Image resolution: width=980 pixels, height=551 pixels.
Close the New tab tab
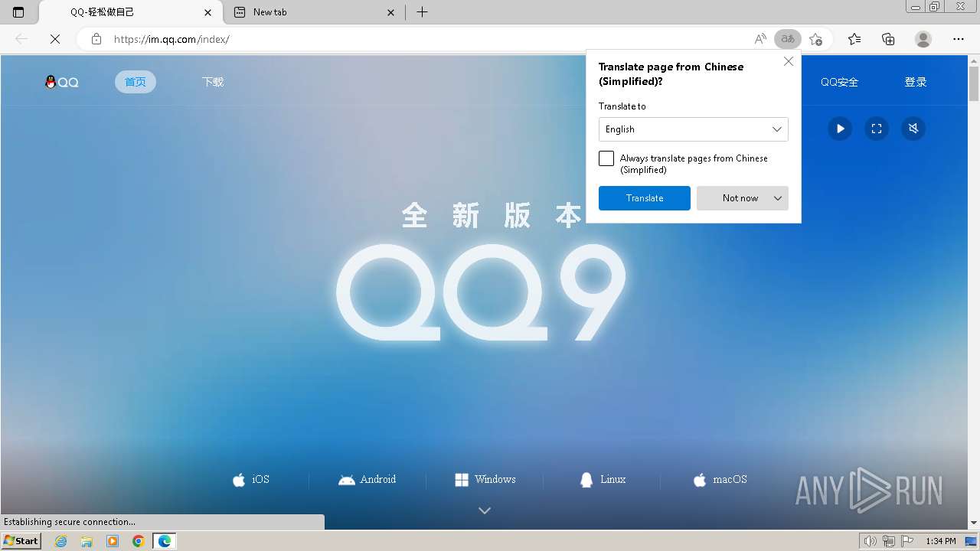pyautogui.click(x=391, y=12)
